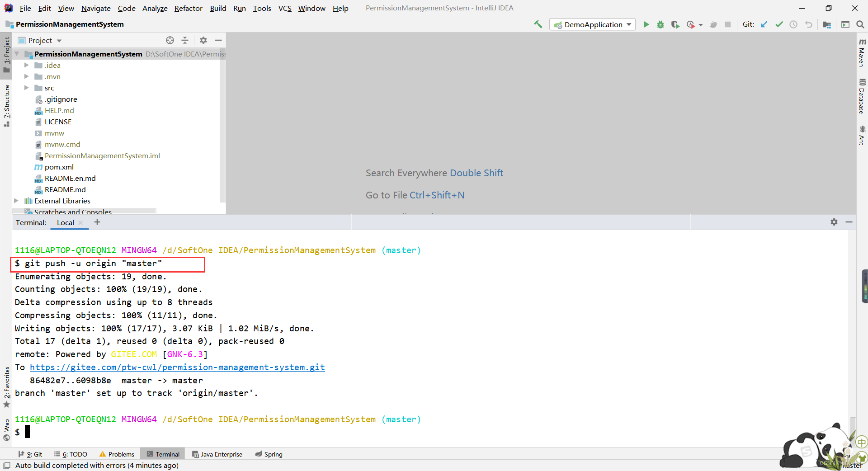
Task: Click the Git rollback arrow icon
Action: pos(809,24)
